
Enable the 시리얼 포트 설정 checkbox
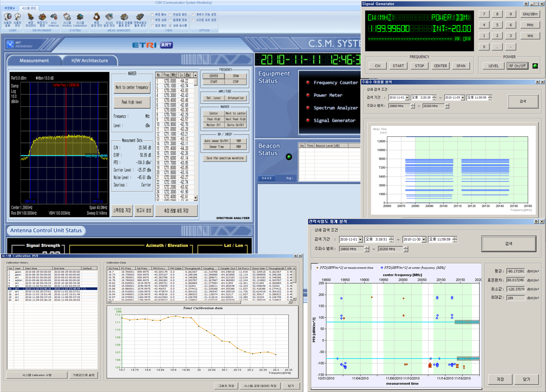tap(193, 20)
